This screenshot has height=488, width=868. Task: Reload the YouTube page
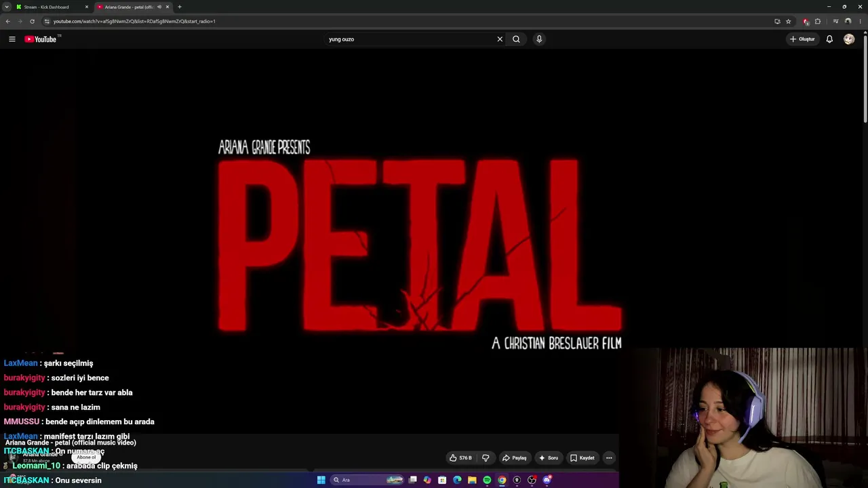(x=32, y=21)
